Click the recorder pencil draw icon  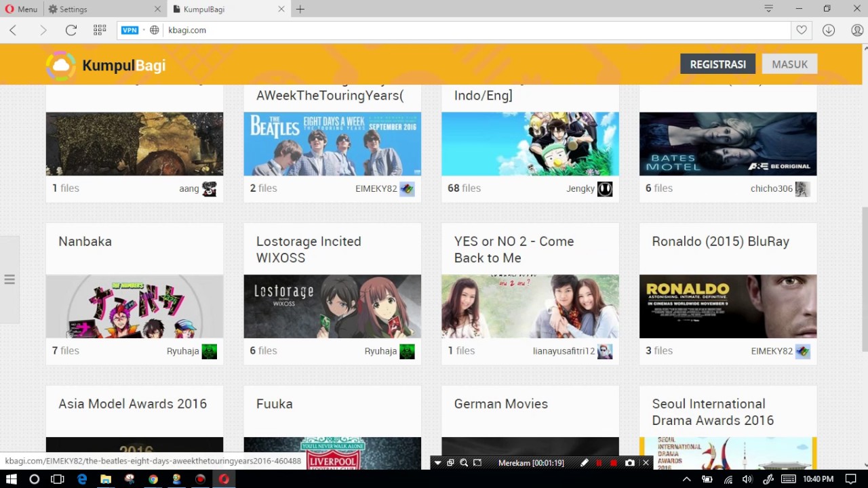pyautogui.click(x=584, y=463)
